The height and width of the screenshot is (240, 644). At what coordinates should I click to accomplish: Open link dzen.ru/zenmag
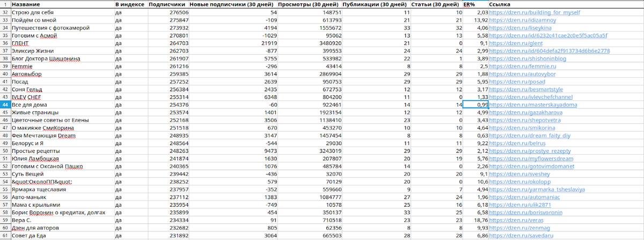click(519, 228)
